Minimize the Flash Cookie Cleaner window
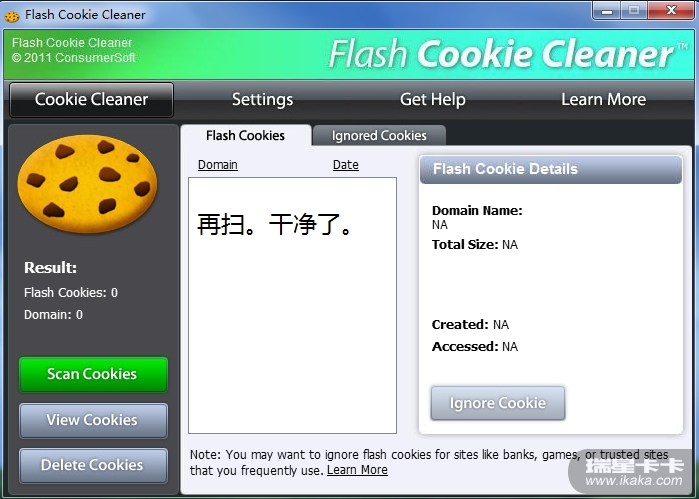This screenshot has height=499, width=699. click(x=606, y=10)
